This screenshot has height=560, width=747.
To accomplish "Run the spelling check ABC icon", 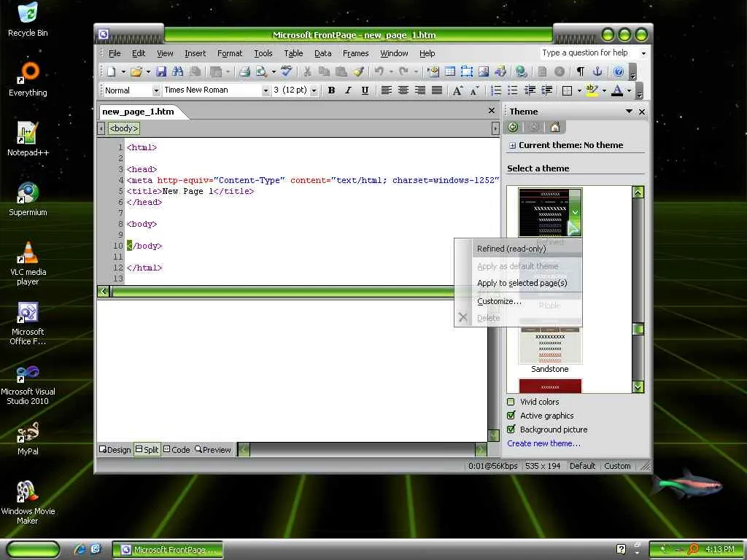I will click(x=286, y=71).
